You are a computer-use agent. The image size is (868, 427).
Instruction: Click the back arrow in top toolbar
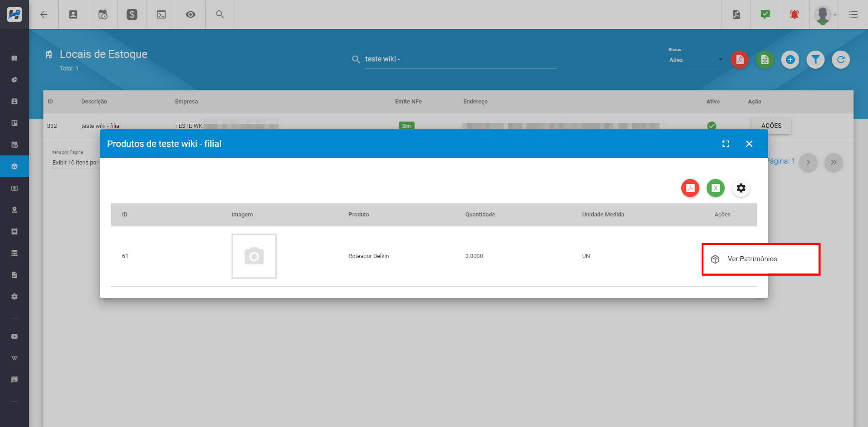point(44,14)
